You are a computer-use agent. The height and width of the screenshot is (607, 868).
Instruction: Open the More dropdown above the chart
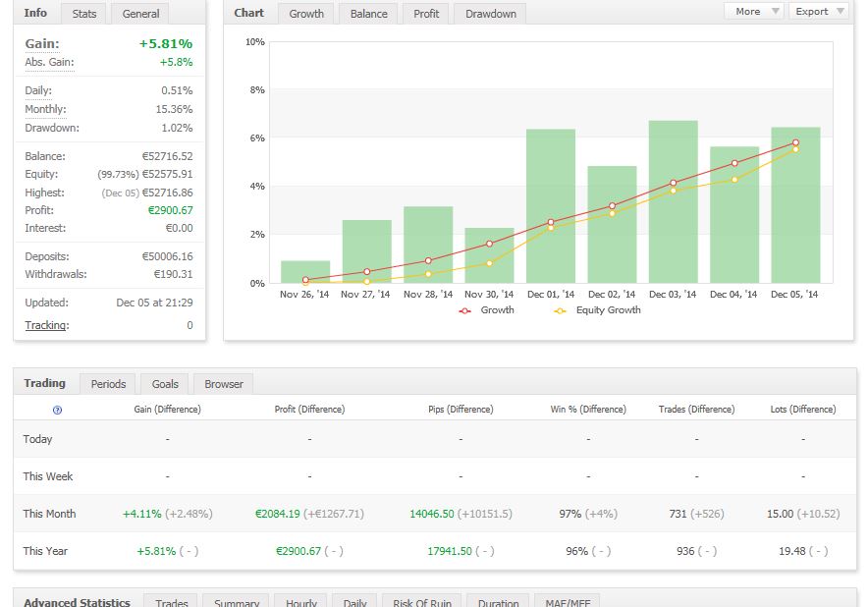pos(753,12)
